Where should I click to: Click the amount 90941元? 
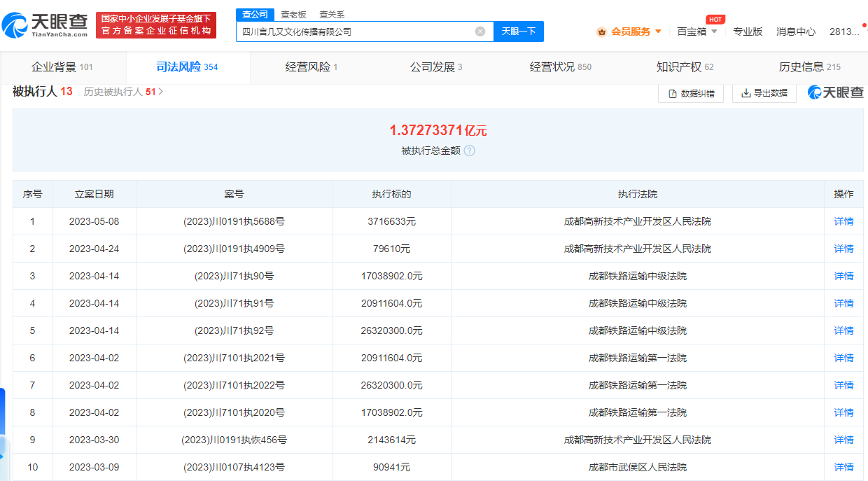pyautogui.click(x=391, y=467)
